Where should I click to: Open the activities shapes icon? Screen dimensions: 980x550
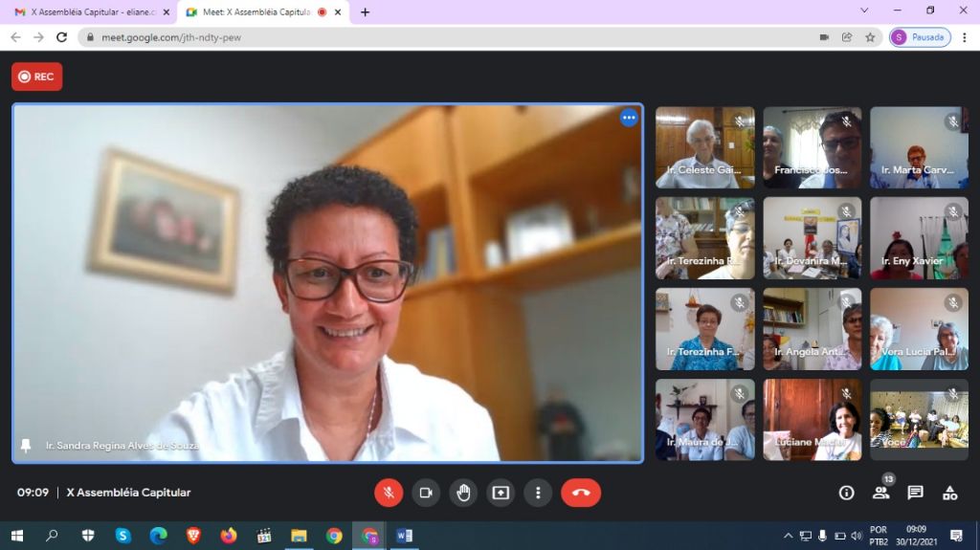(949, 493)
